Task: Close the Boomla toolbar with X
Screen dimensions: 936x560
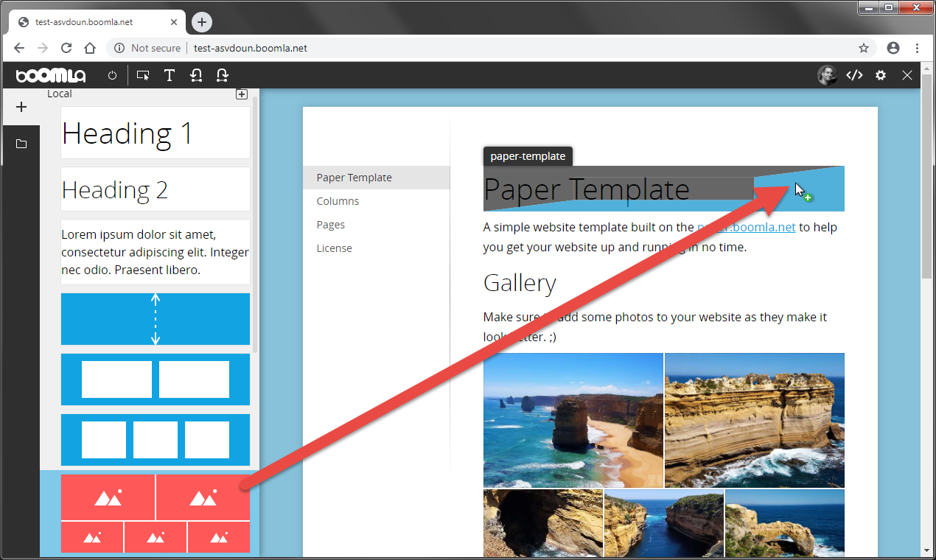Action: click(907, 75)
